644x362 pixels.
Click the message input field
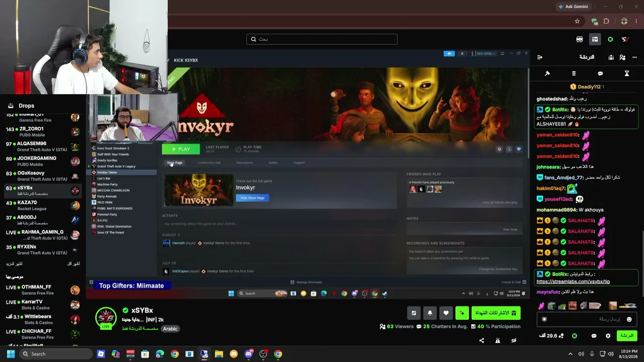(x=587, y=319)
